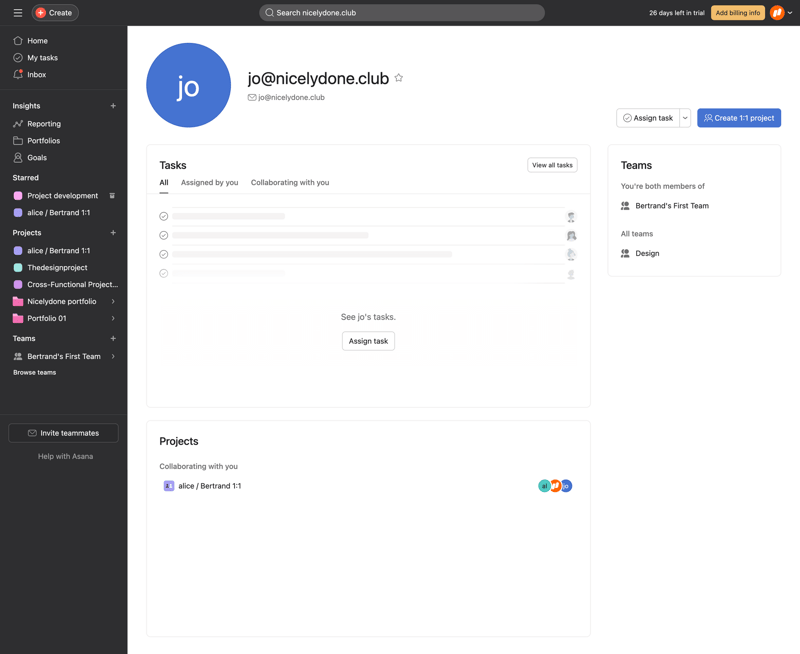Screen dimensions: 800x654
Task: Open the hamburger menu icon top left
Action: [x=16, y=12]
